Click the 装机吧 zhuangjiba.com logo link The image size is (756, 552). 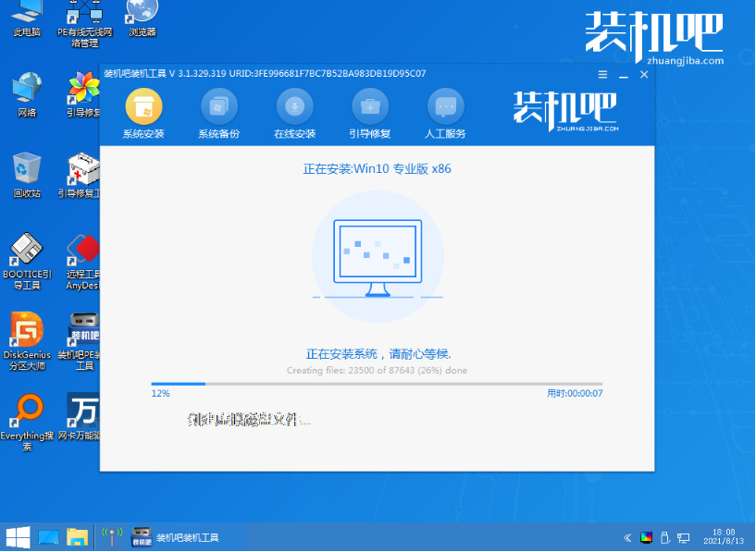pyautogui.click(x=651, y=32)
